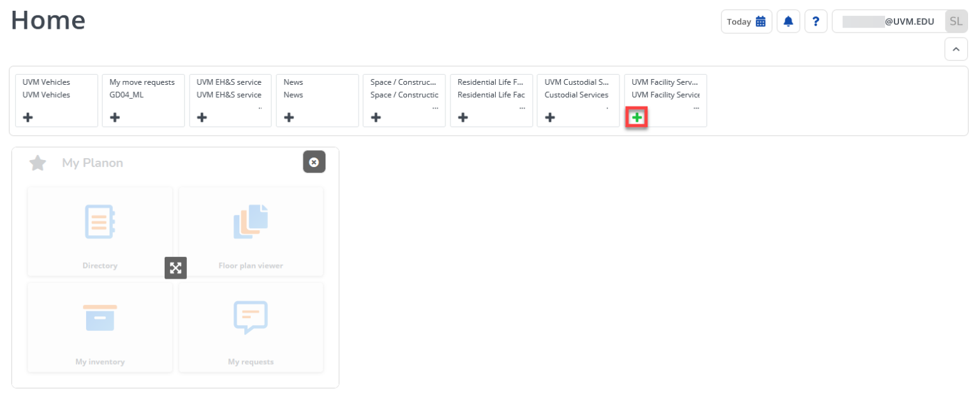Add the Space / Construction gadget
Image resolution: width=980 pixels, height=403 pixels.
[376, 117]
